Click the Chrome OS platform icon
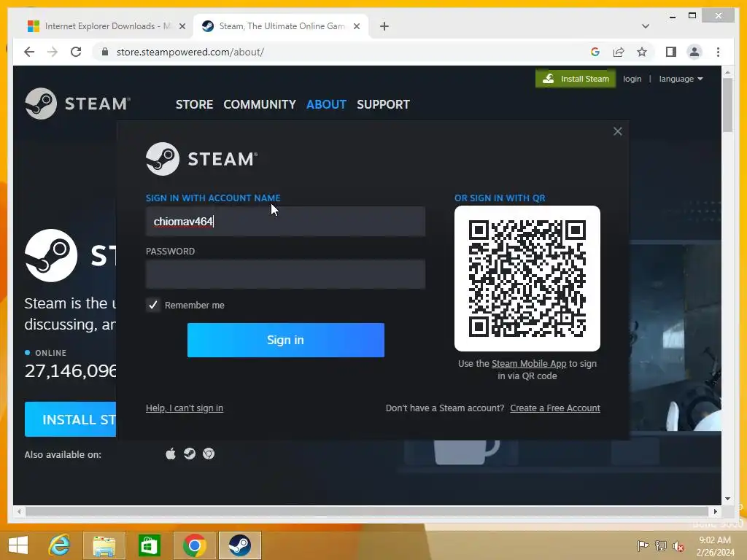The width and height of the screenshot is (747, 560). point(209,454)
